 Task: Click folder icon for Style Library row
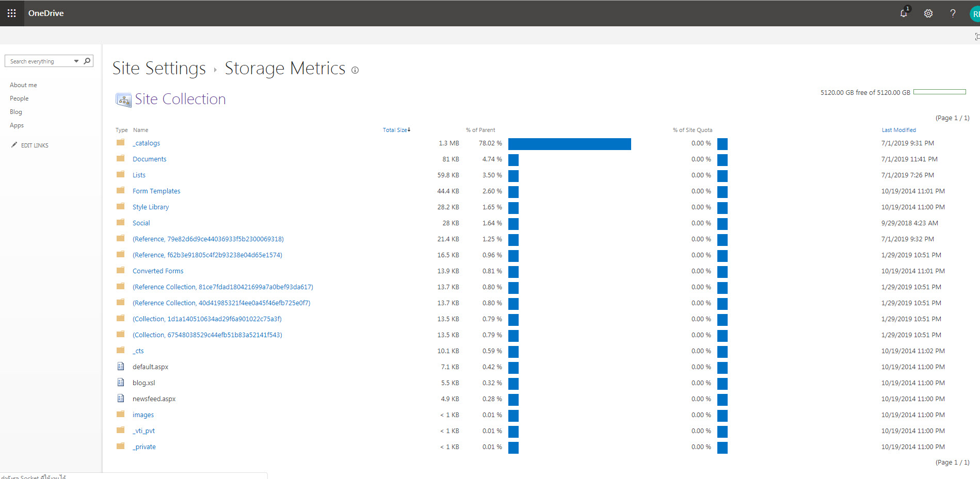[x=121, y=206]
